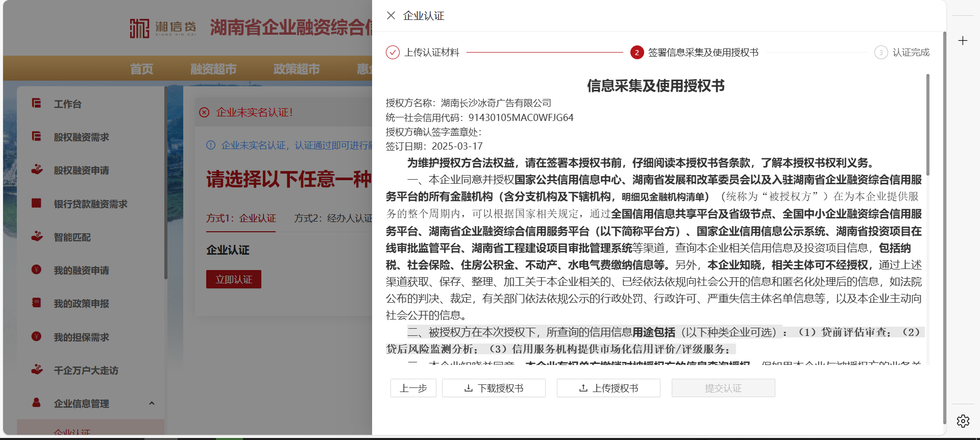The width and height of the screenshot is (980, 440).
Task: Open the 融资超市 navigation menu
Action: 213,69
